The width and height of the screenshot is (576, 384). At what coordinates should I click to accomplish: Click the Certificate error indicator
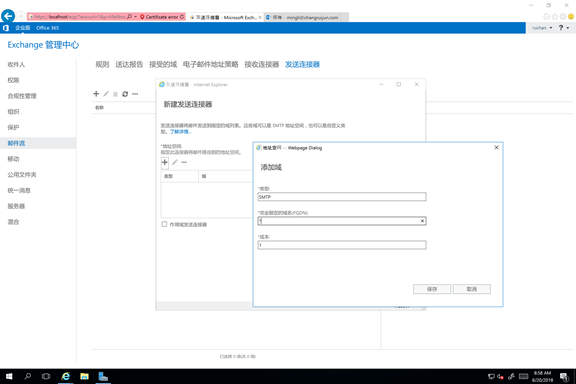point(159,17)
